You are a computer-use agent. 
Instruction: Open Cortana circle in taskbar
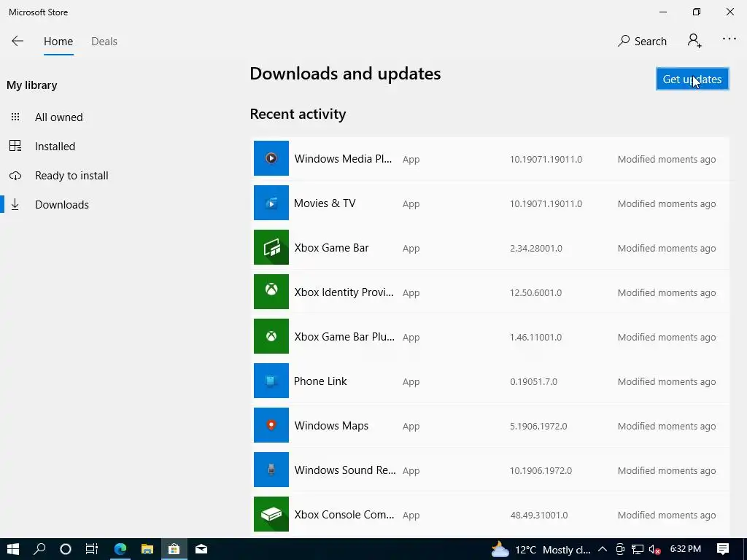click(66, 549)
